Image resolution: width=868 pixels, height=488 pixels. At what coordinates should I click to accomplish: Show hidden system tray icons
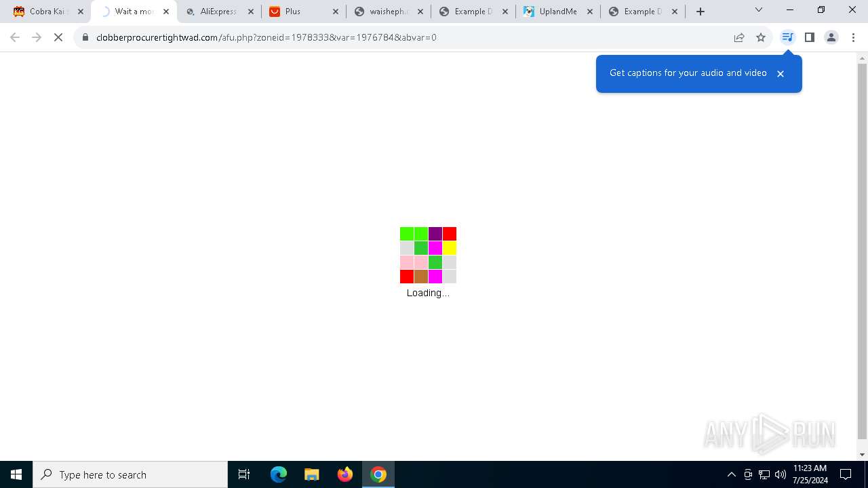(x=731, y=474)
